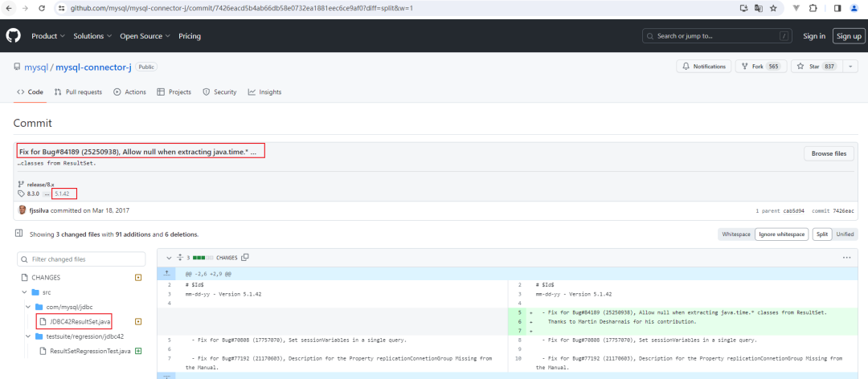868x379 pixels.
Task: Click the Notifications button
Action: tap(703, 67)
